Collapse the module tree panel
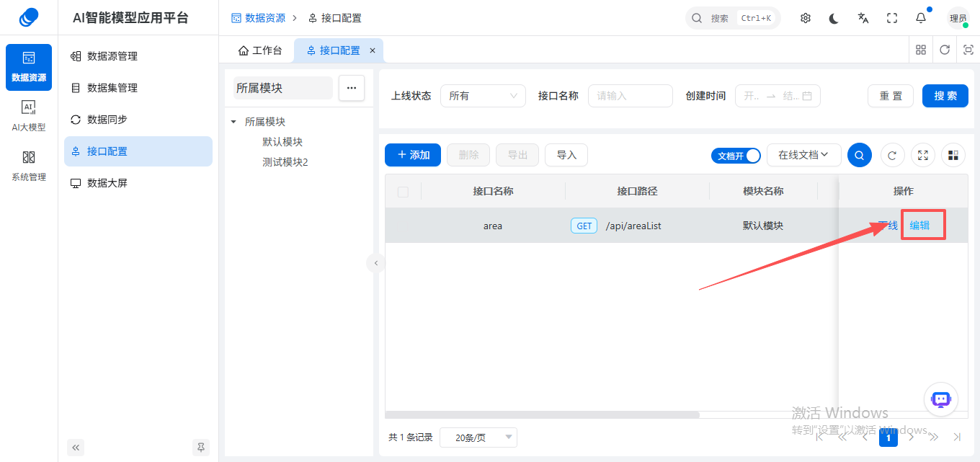This screenshot has width=980, height=462. click(x=375, y=263)
